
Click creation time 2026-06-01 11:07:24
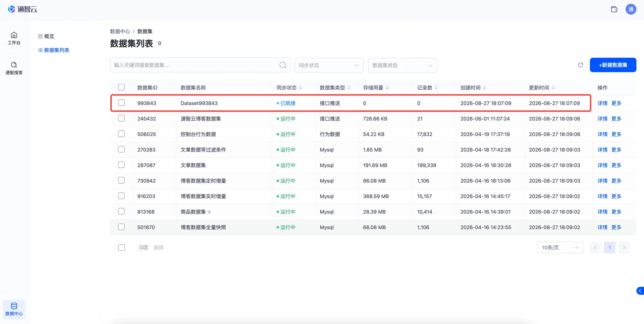[x=485, y=119]
